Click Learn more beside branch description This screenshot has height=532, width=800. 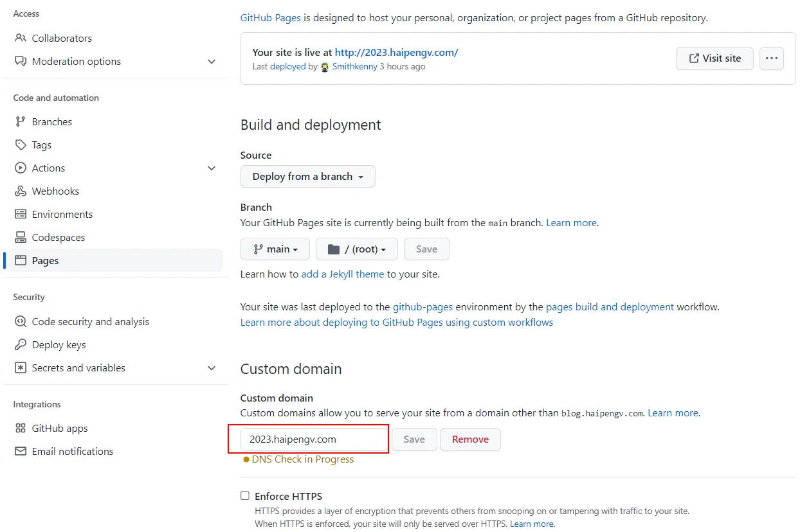(x=572, y=222)
